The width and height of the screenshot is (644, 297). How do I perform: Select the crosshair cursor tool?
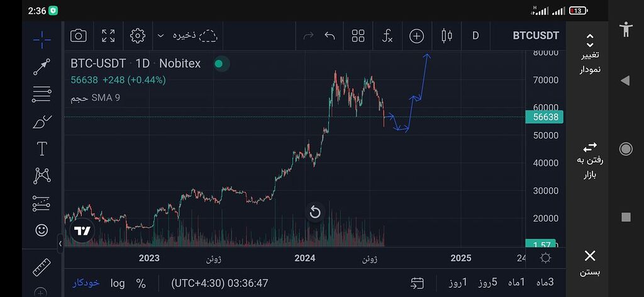[42, 39]
